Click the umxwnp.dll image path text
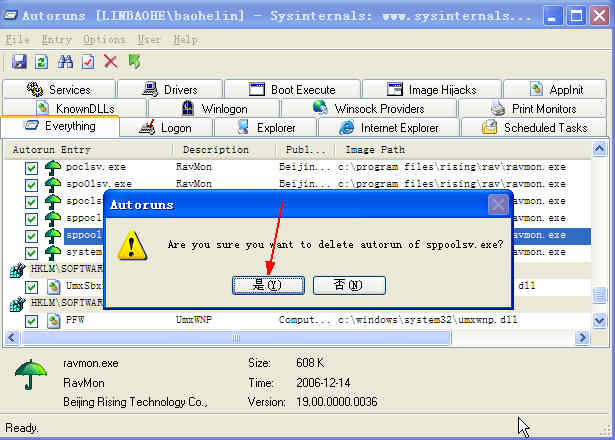615x440 pixels. tap(428, 320)
